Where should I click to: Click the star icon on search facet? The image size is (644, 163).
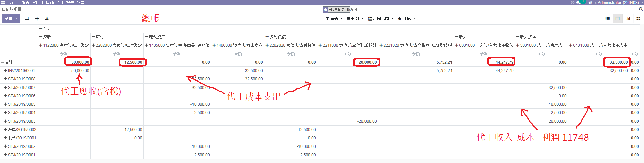[x=326, y=9]
